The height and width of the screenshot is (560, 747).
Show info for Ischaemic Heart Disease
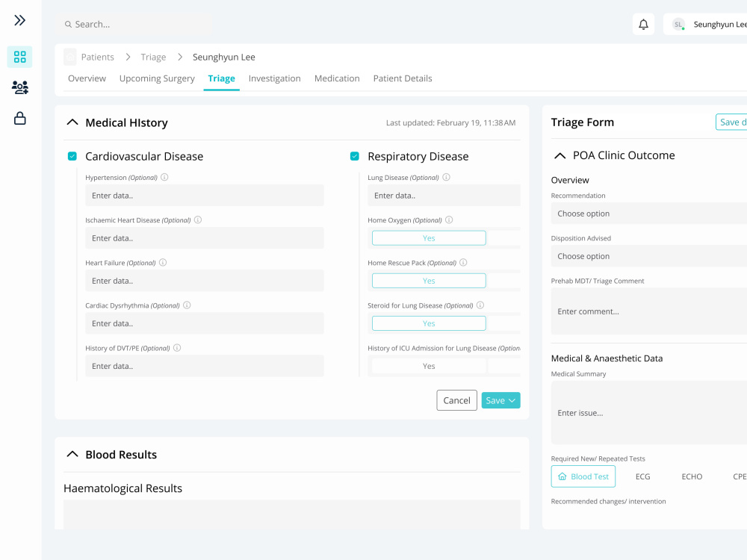[x=198, y=220]
